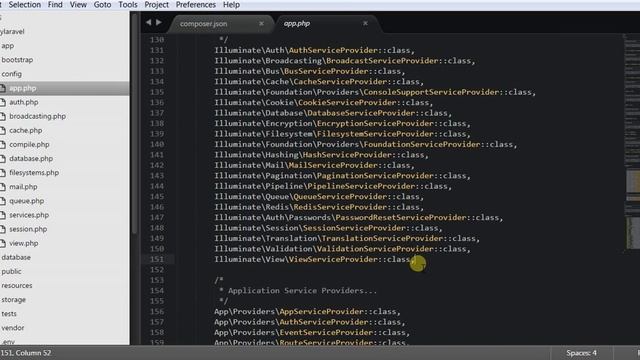Click the database.php file icon
This screenshot has height=360, width=640.
(x=2, y=158)
